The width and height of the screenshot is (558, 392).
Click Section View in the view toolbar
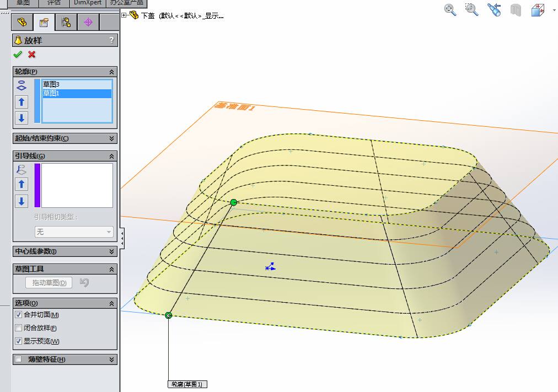pos(516,9)
